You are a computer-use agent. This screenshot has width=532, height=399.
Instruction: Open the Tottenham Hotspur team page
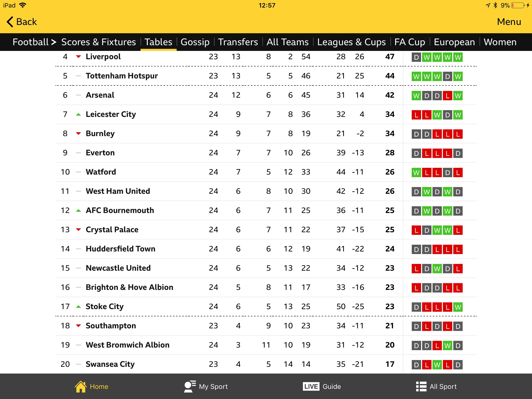(122, 76)
